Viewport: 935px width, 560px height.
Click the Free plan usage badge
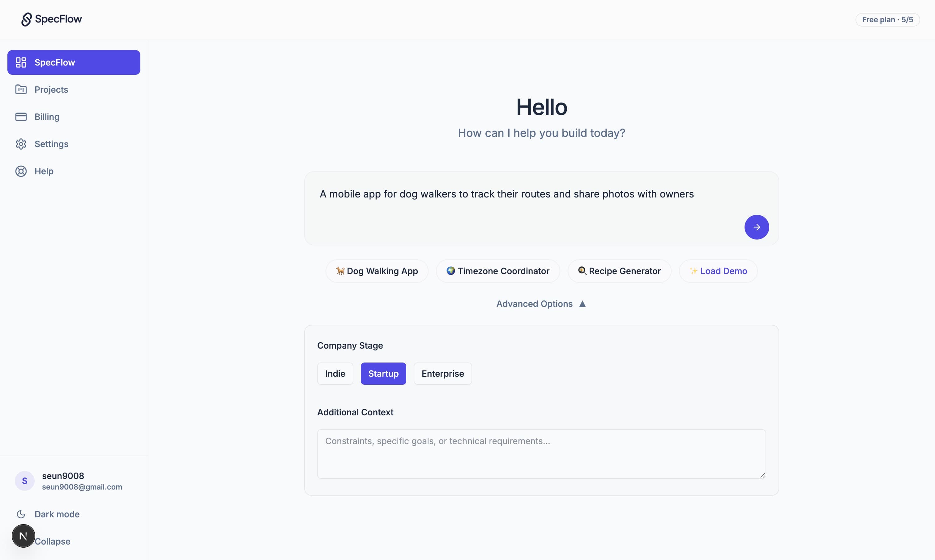coord(887,19)
